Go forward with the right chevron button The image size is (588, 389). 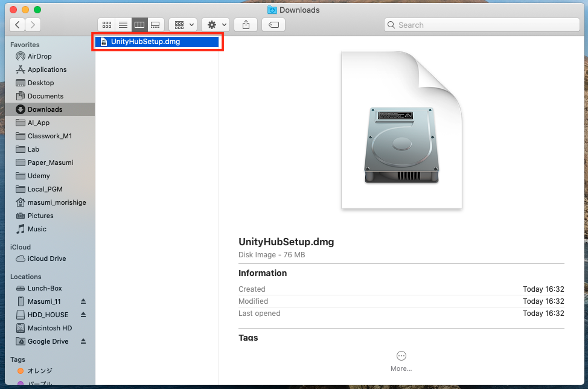(x=33, y=25)
